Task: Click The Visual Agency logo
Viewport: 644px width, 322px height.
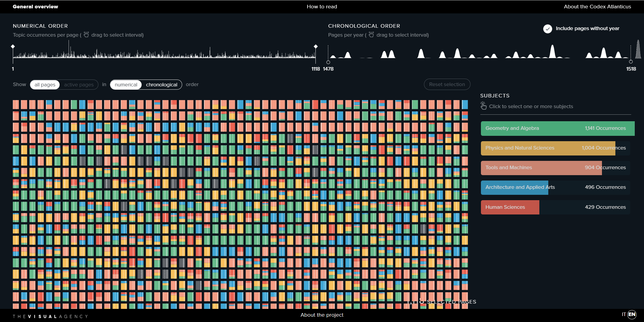Action: [x=50, y=316]
